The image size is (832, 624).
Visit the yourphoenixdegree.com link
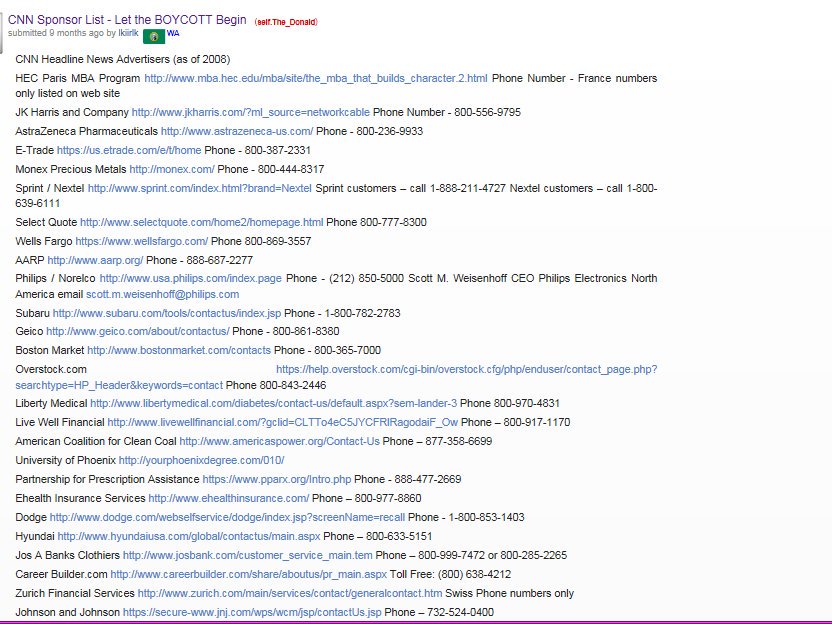pos(201,461)
